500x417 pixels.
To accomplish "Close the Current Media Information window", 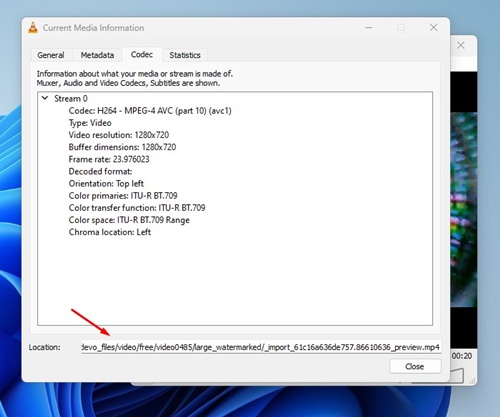I will [433, 27].
